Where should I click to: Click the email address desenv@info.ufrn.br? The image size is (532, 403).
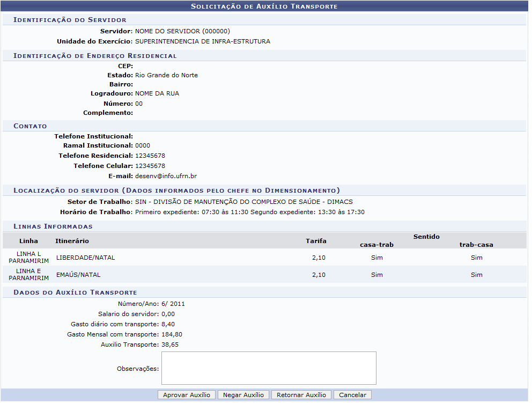(166, 176)
